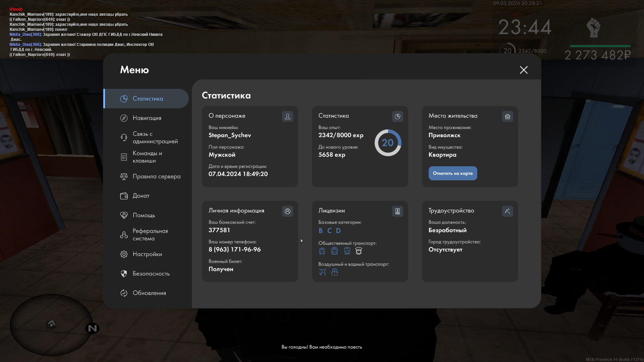Screen dimensions: 644x362
Task: Open the Навигация menu section
Action: pyautogui.click(x=147, y=118)
